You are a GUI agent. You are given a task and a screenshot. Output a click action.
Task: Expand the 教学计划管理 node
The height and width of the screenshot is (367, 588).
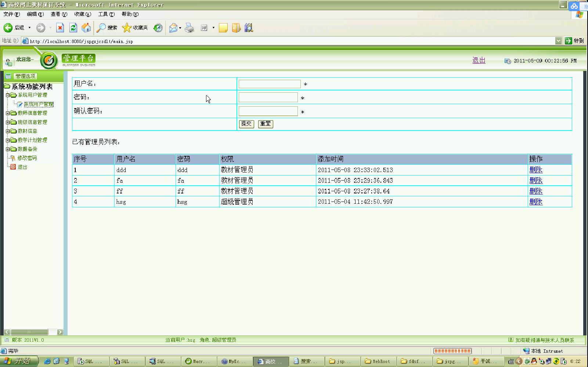tap(7, 140)
